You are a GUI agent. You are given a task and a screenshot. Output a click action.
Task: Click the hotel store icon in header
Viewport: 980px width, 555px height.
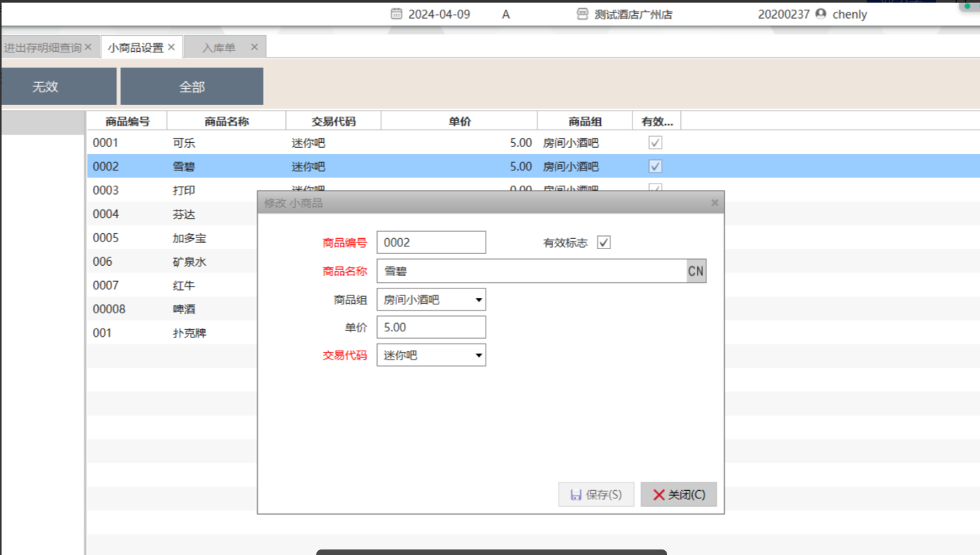click(x=582, y=14)
